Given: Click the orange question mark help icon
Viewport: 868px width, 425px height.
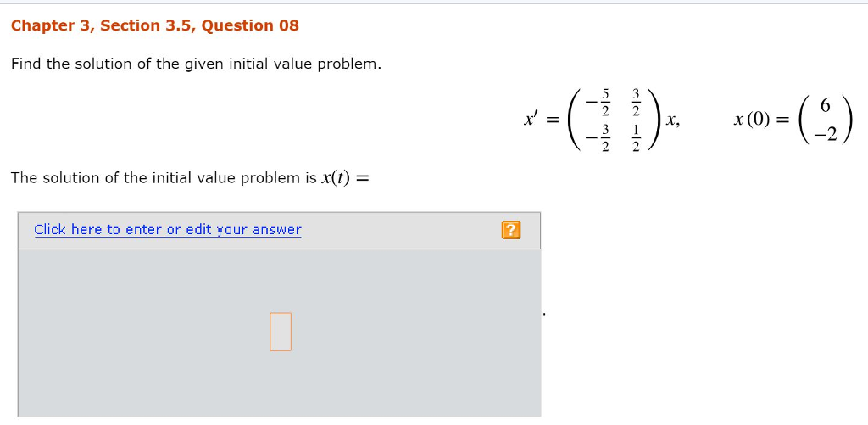Looking at the screenshot, I should [510, 230].
